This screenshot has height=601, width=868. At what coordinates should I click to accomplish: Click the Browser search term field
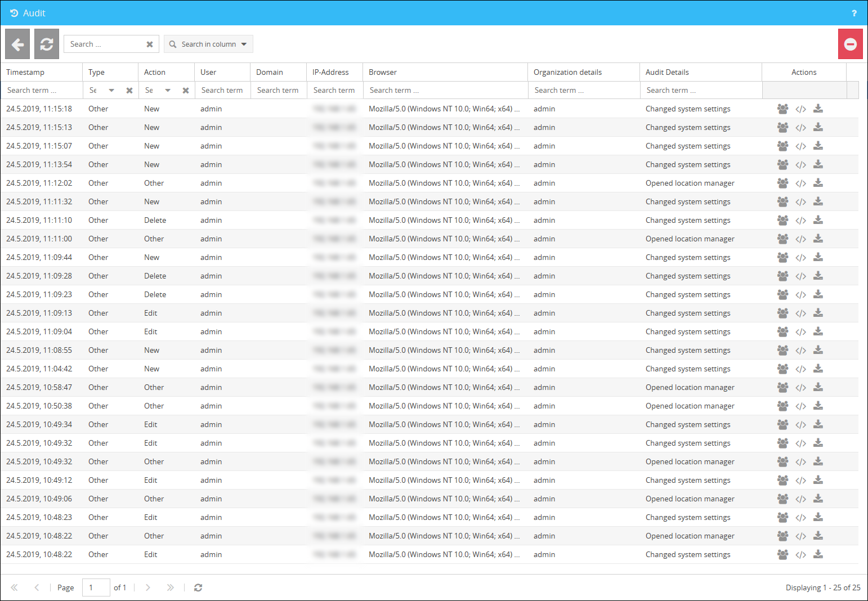tap(445, 90)
